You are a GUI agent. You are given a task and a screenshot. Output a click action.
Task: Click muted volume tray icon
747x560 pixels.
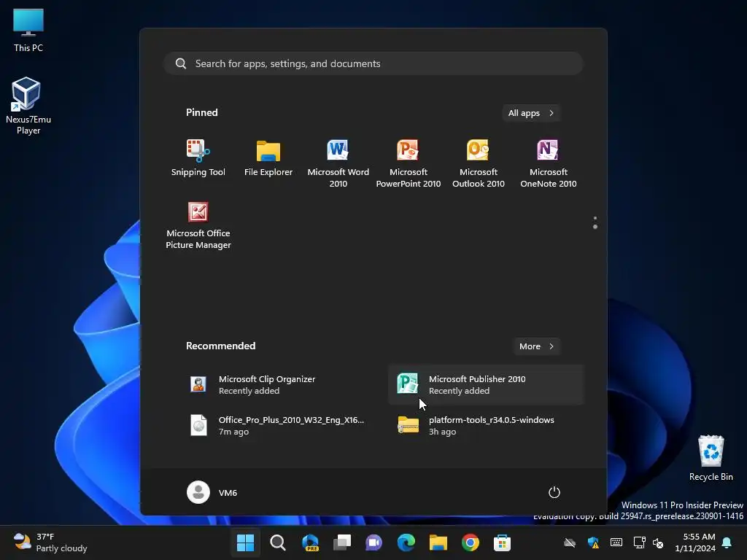[658, 542]
